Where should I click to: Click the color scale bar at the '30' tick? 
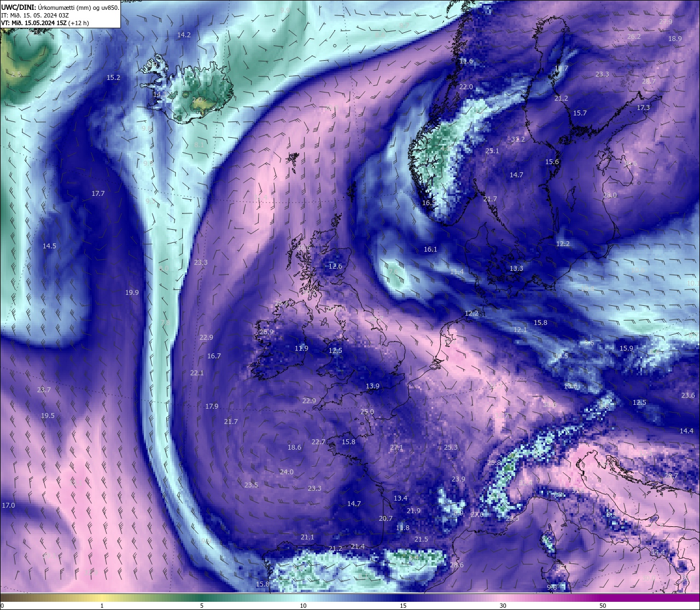click(503, 597)
